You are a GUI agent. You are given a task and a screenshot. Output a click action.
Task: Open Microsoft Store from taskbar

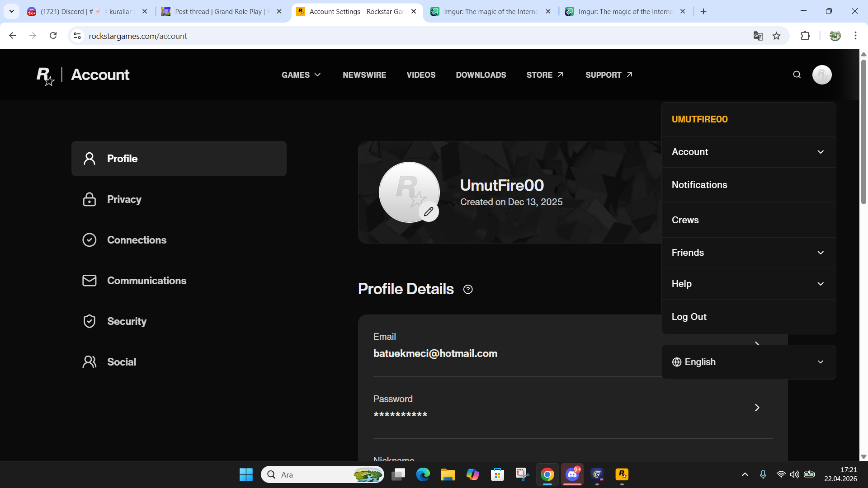pyautogui.click(x=498, y=474)
